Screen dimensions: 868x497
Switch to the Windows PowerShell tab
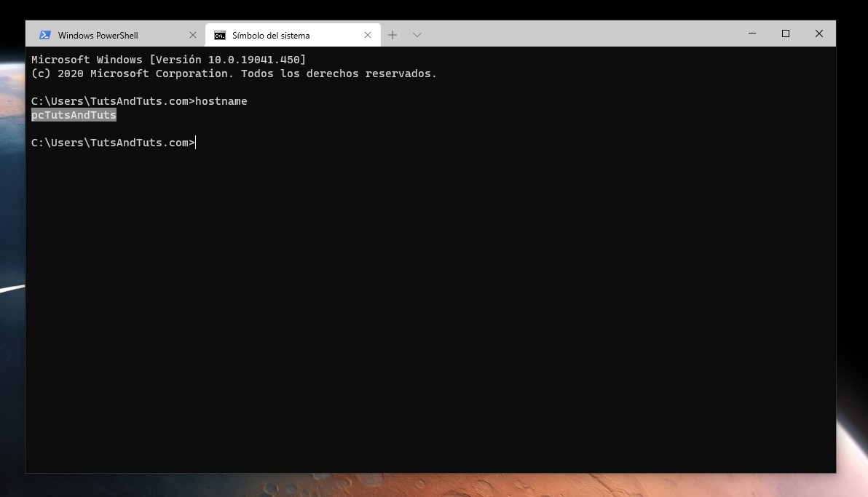click(98, 35)
